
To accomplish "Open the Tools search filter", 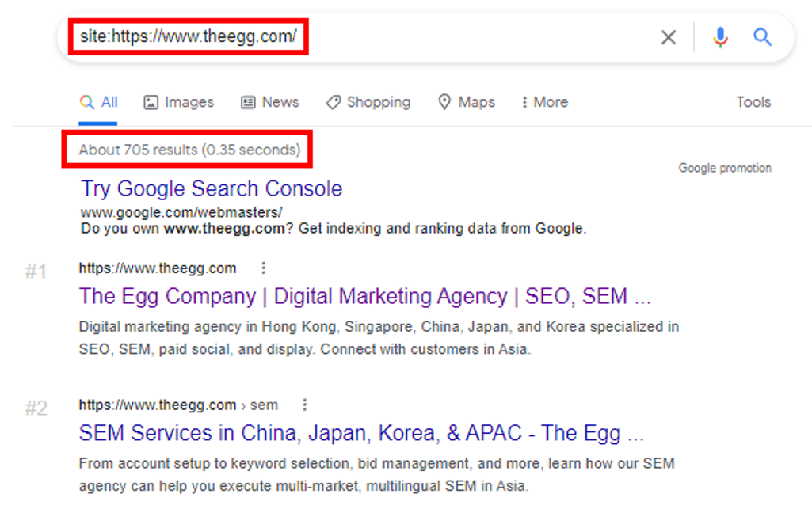I will 753,102.
